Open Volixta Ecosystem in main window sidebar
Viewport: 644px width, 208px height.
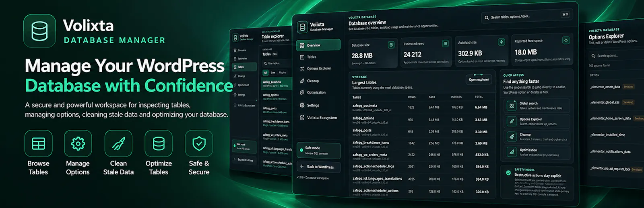pyautogui.click(x=318, y=118)
